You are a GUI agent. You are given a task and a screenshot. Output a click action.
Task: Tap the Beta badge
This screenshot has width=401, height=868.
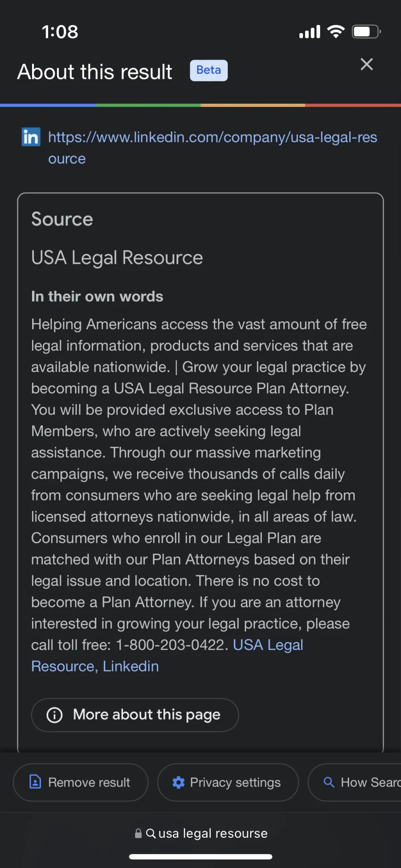tap(209, 70)
